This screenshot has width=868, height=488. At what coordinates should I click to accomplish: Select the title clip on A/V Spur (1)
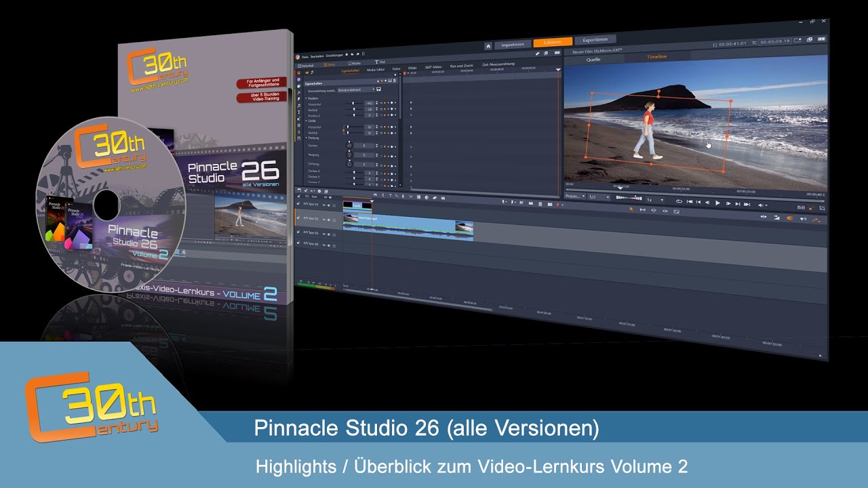[357, 207]
